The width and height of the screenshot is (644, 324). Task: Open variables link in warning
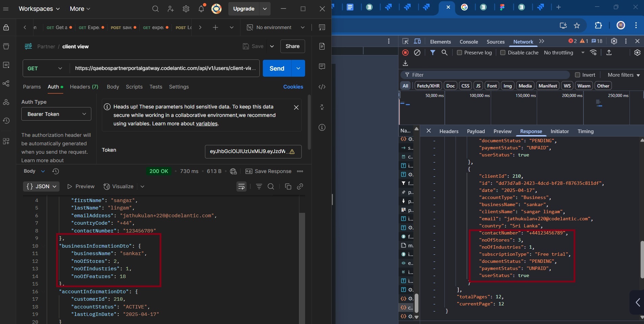point(207,124)
